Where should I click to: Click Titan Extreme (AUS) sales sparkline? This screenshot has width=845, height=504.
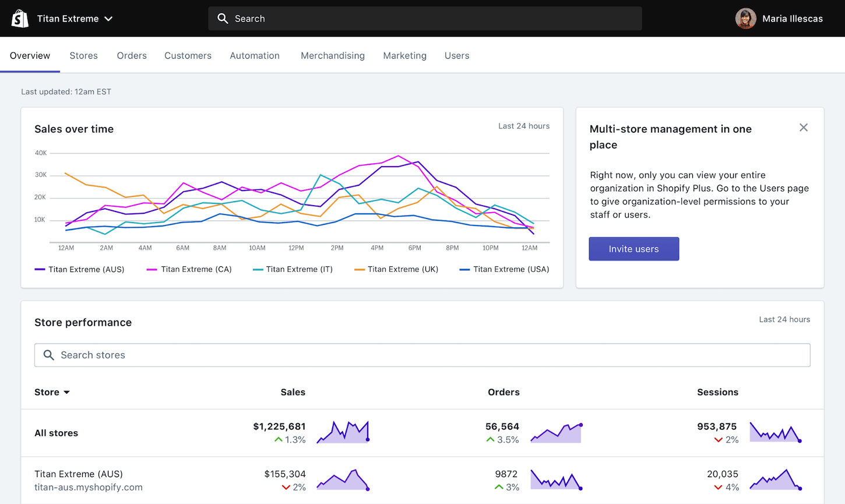click(x=343, y=480)
